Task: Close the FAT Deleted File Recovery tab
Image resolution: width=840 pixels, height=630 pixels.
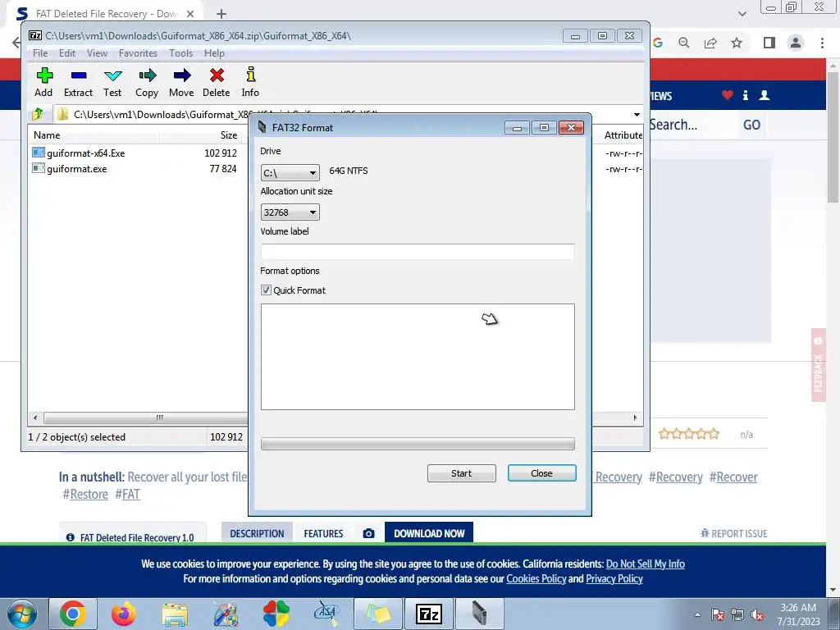Action: (x=190, y=14)
